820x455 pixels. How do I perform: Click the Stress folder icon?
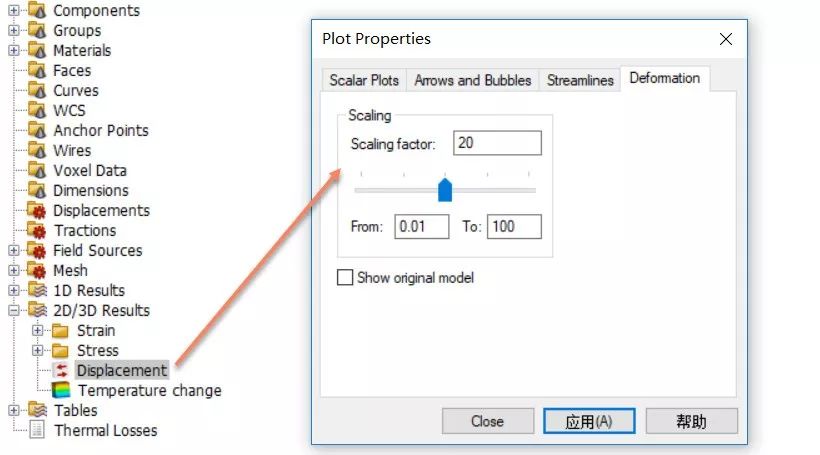(x=60, y=350)
